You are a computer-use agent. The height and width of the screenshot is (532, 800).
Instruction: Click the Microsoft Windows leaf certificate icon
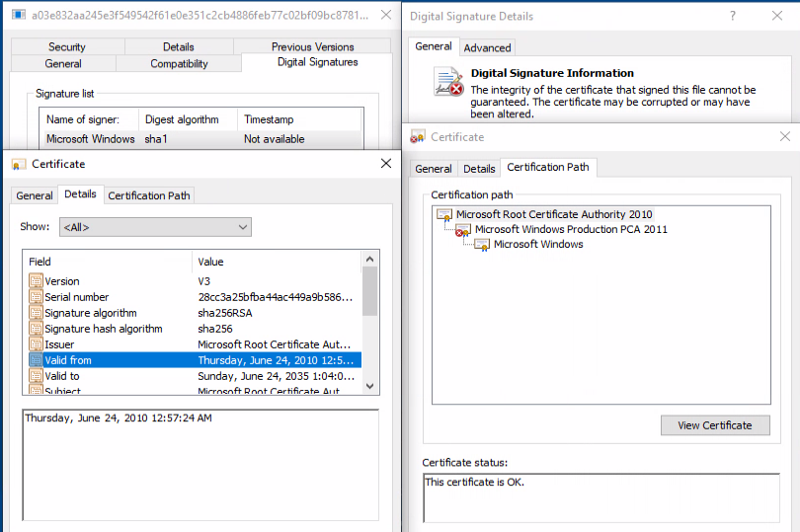pyautogui.click(x=482, y=245)
